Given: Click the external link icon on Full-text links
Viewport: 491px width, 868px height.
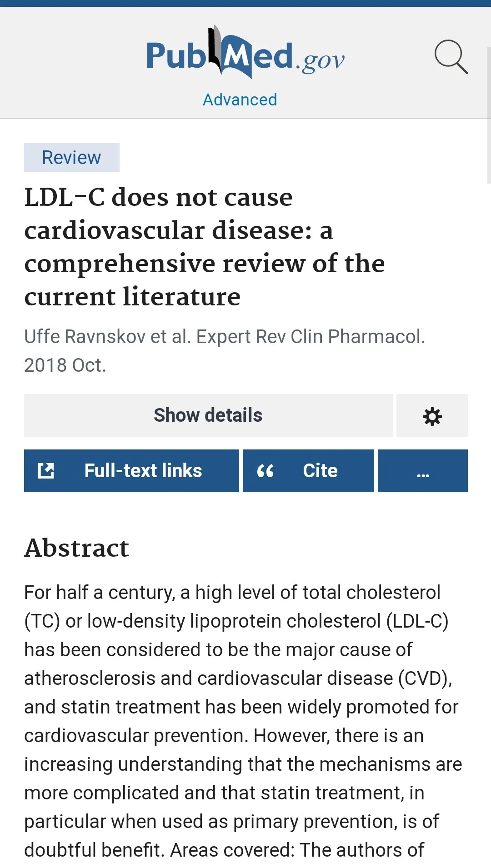Looking at the screenshot, I should [46, 471].
